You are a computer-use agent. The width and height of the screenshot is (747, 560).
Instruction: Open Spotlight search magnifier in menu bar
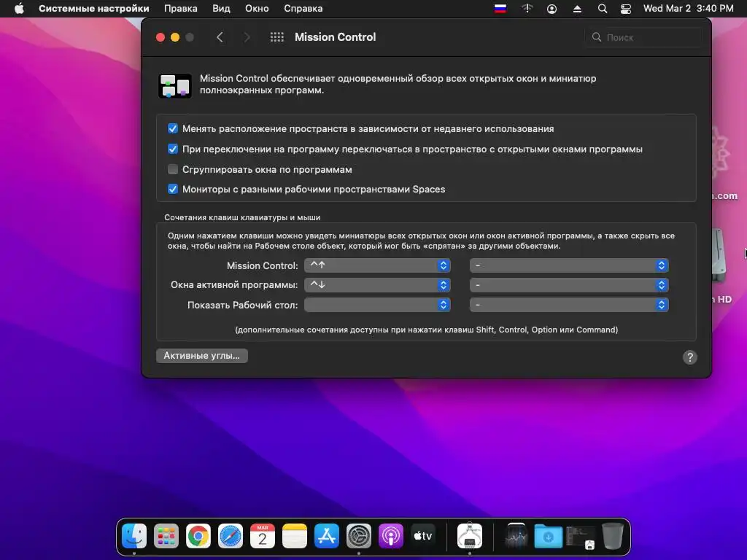[x=602, y=9]
